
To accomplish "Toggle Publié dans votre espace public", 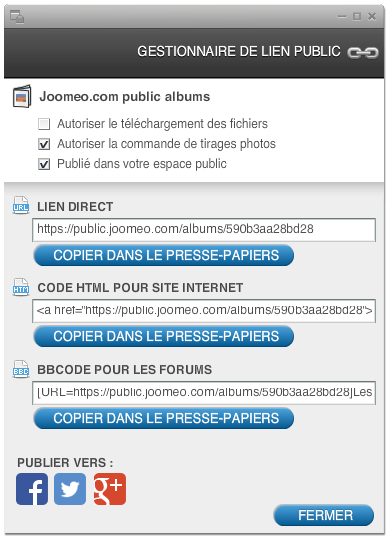I will pos(44,164).
